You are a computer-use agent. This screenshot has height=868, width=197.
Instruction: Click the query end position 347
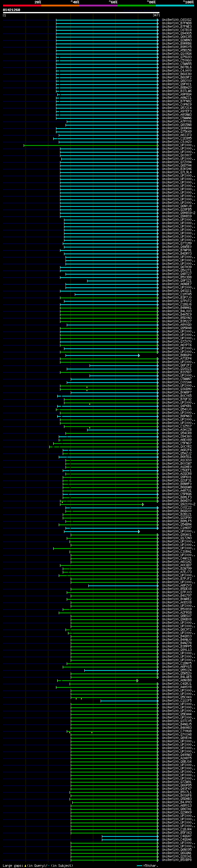coord(155,15)
